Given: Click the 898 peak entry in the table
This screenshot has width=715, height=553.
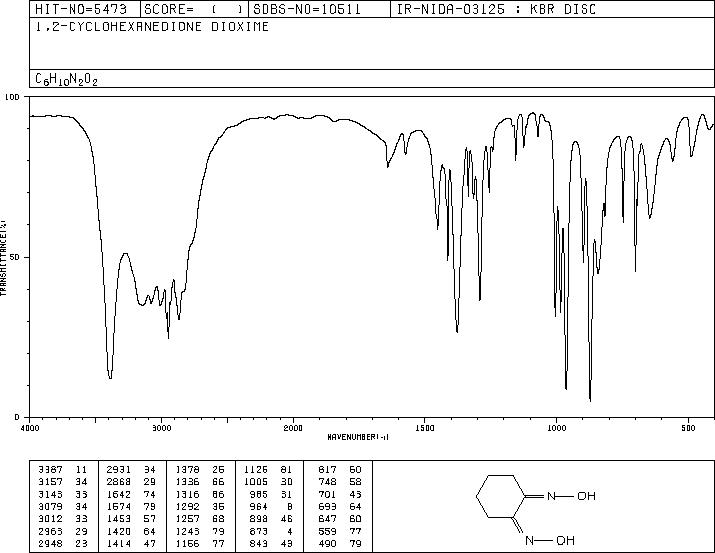Looking at the screenshot, I should pyautogui.click(x=271, y=519).
